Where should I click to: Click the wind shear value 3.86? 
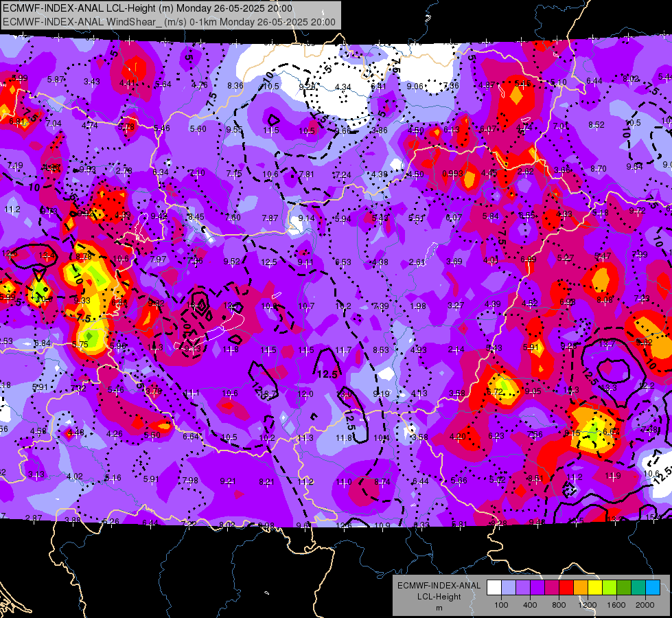pyautogui.click(x=380, y=130)
